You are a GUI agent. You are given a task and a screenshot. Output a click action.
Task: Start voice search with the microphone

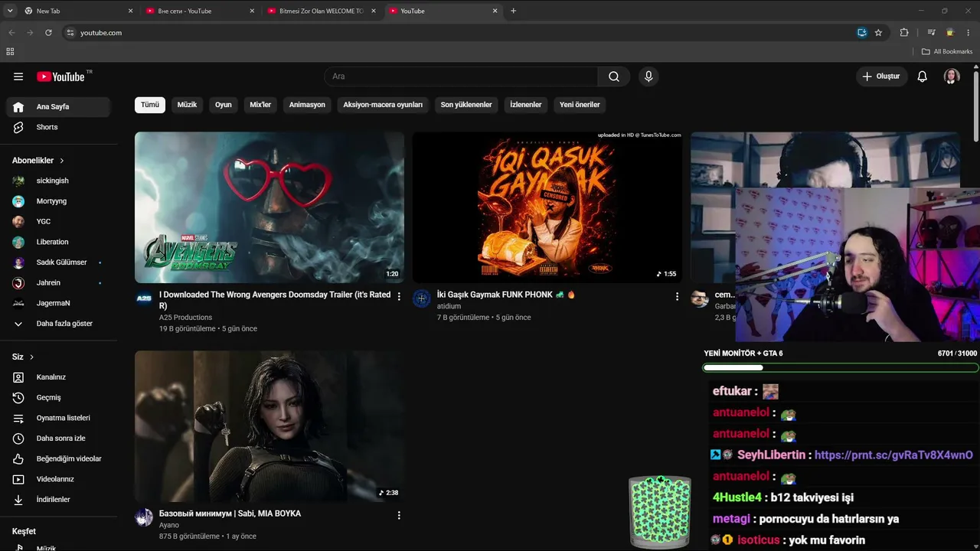coord(648,77)
